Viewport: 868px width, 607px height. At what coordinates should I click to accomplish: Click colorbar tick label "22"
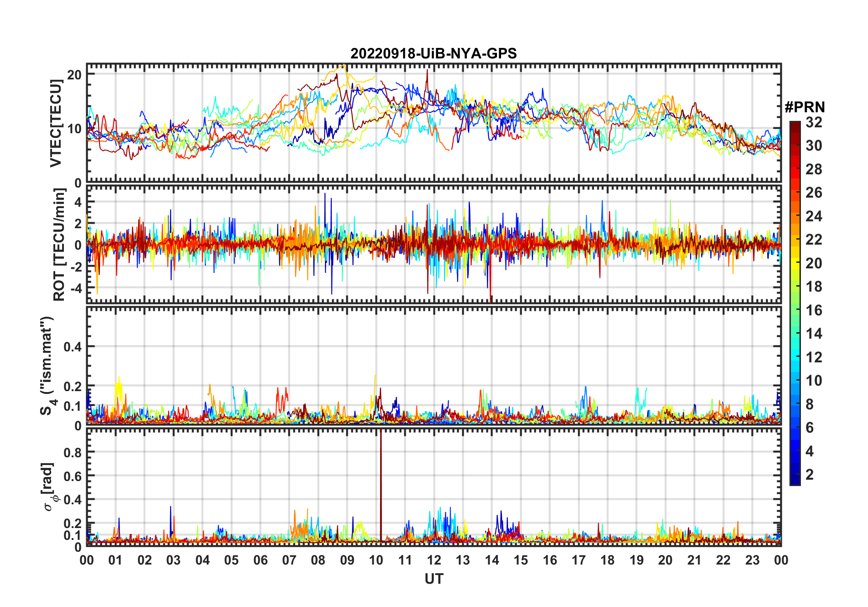tap(814, 240)
